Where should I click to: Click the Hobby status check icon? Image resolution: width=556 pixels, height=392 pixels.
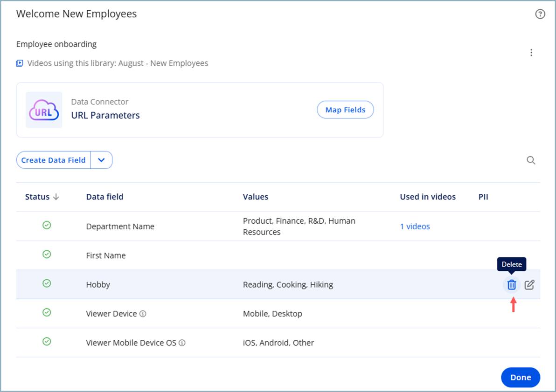[47, 283]
